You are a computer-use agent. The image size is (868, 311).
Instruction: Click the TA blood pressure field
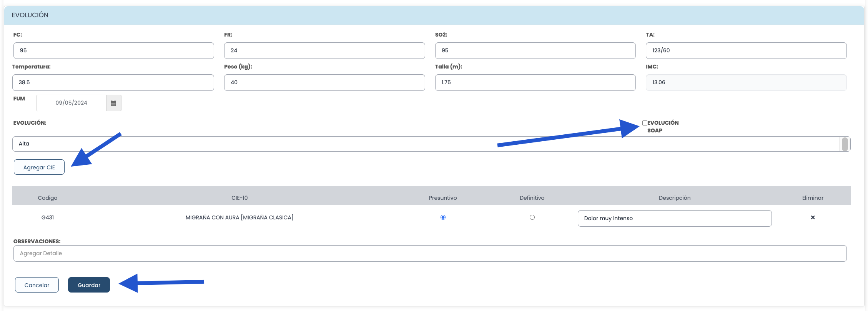746,50
